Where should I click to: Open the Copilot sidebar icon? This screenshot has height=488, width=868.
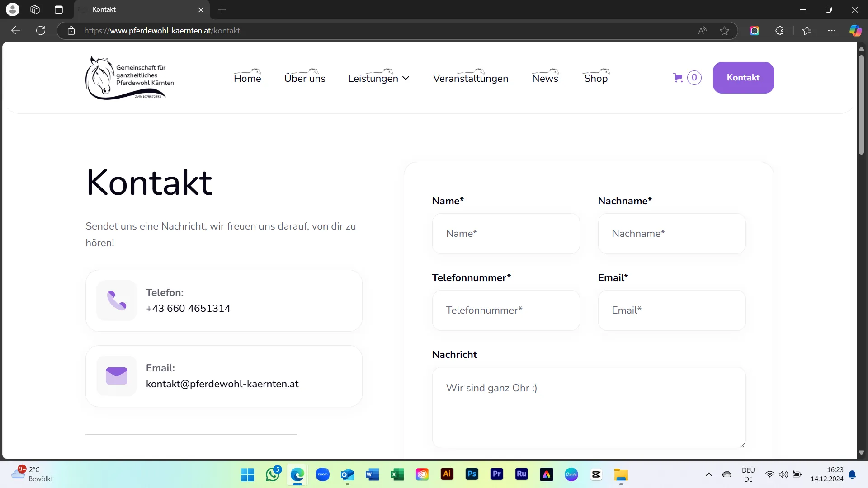(x=855, y=31)
